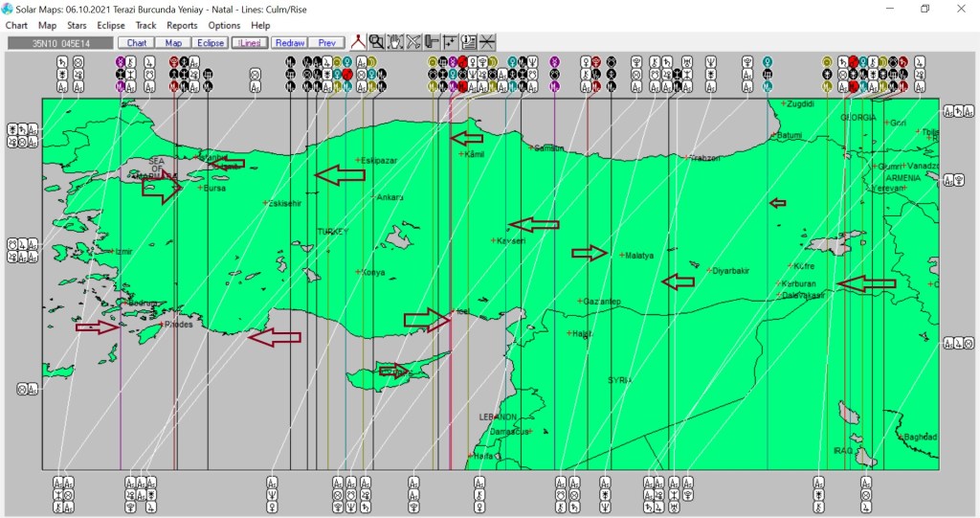
Task: Open the Reports menu
Action: point(182,25)
